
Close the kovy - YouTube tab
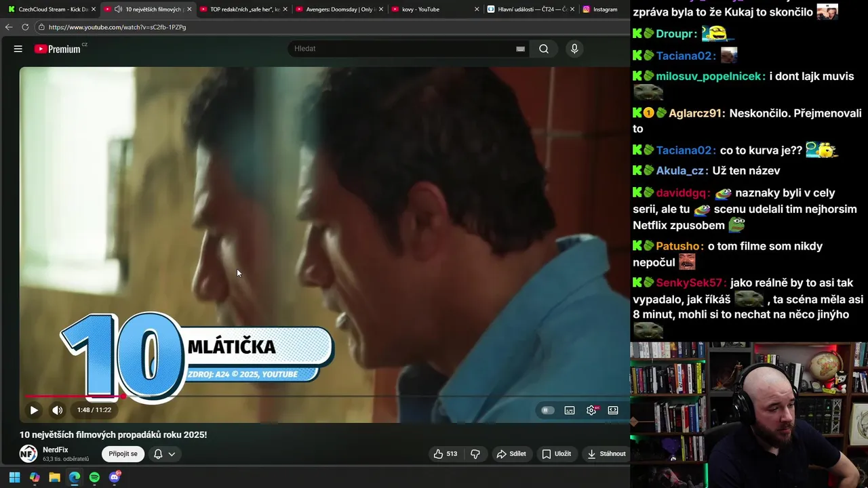(x=477, y=9)
